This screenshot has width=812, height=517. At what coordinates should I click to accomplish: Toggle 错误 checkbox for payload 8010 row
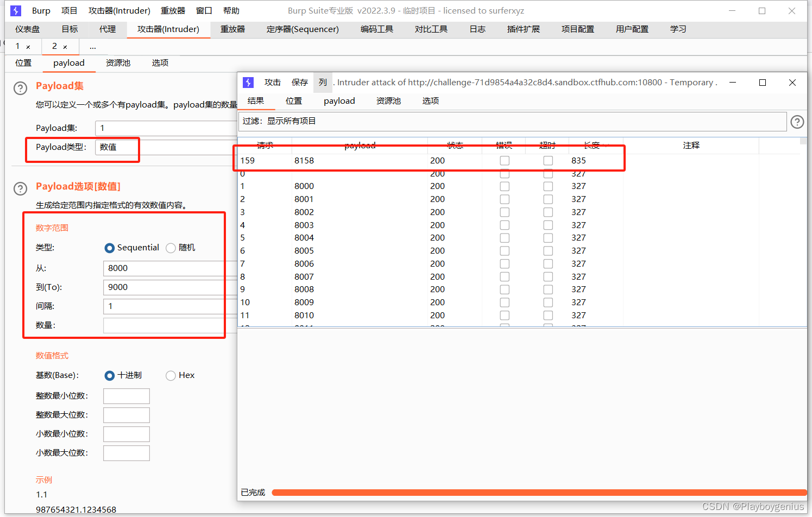pos(505,316)
